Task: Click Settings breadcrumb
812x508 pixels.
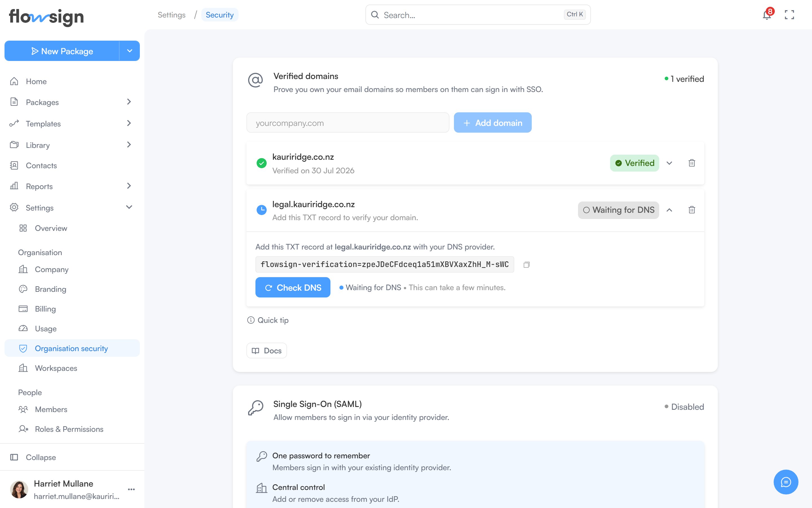Action: pyautogui.click(x=171, y=15)
